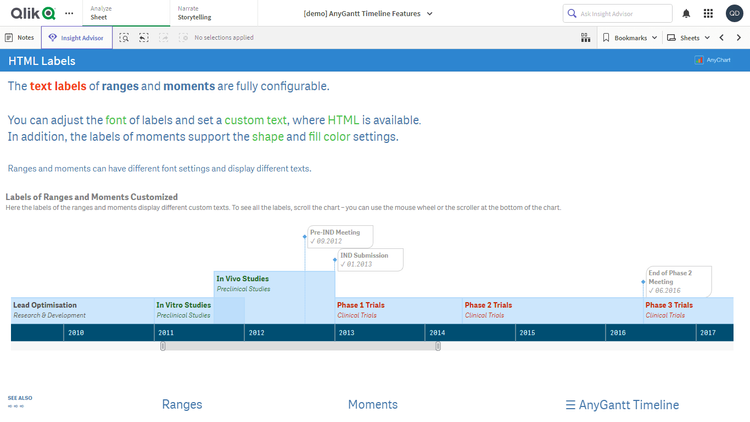Open the selections tool grid icon
The height and width of the screenshot is (422, 750).
pyautogui.click(x=585, y=38)
